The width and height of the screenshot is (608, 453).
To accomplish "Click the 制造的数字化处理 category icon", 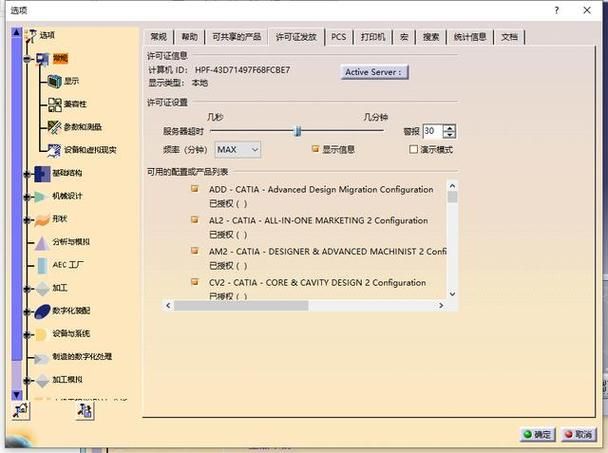I will click(x=41, y=358).
